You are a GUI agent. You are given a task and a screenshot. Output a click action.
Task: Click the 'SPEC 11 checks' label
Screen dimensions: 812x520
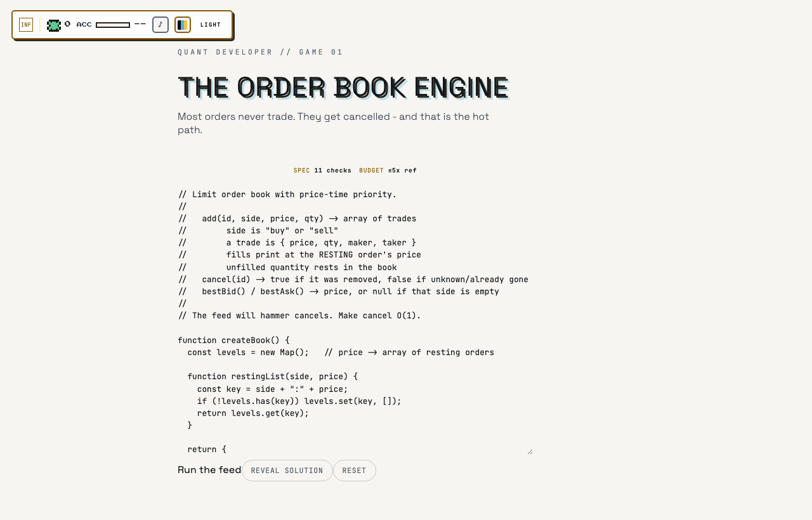[x=322, y=171]
